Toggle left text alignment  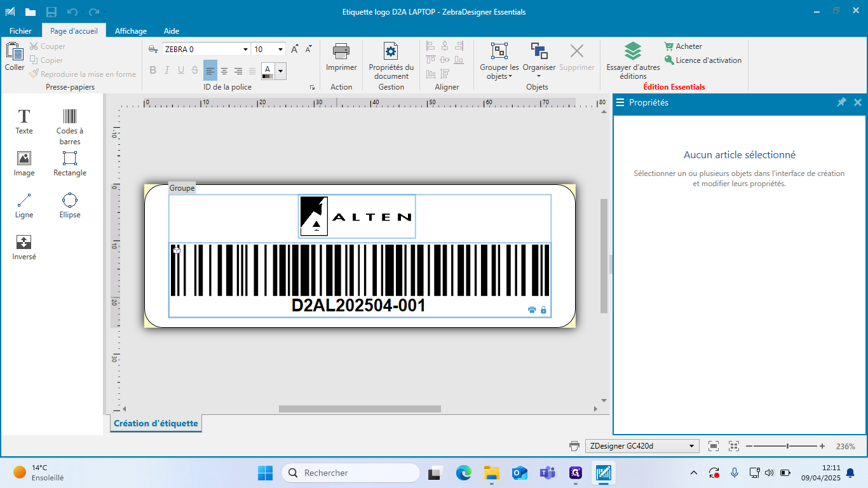[210, 71]
